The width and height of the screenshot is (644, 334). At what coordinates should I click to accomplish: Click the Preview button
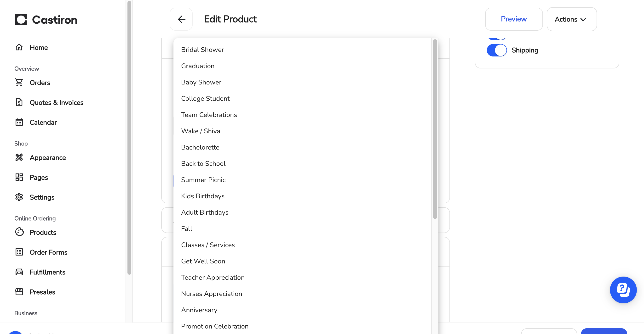coord(513,19)
